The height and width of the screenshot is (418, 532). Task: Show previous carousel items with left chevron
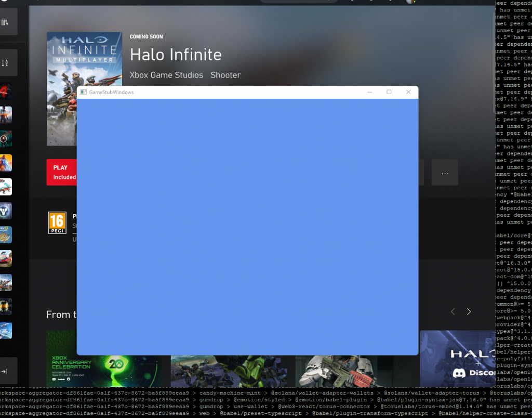453,312
